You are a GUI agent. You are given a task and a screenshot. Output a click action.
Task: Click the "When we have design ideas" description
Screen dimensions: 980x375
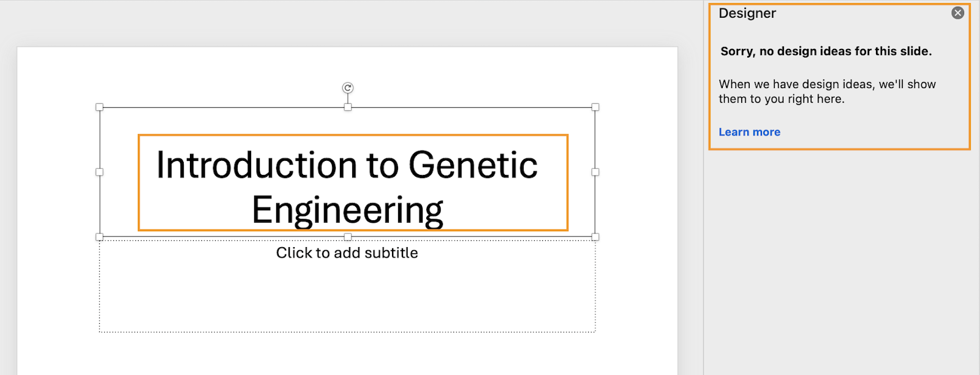827,92
